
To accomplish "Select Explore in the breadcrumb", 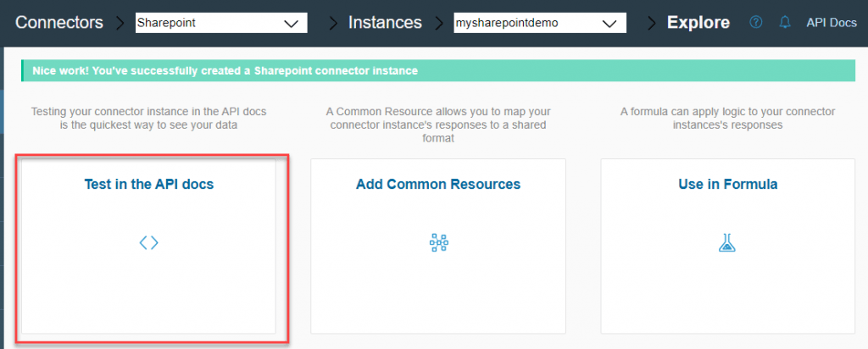I will tap(698, 23).
